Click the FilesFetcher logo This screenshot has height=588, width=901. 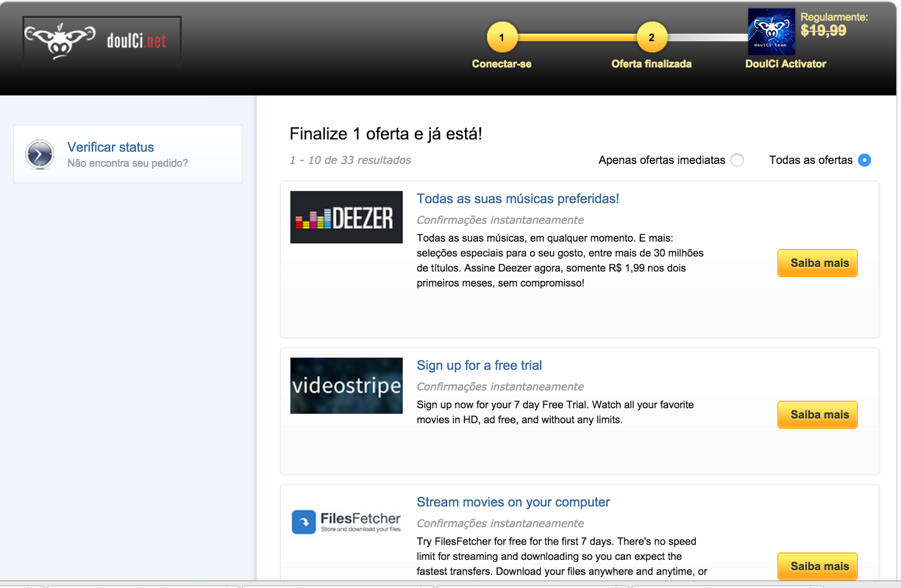point(346,522)
